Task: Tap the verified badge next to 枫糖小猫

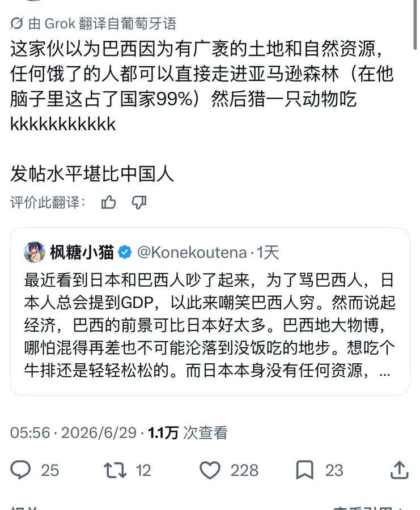Action: pos(125,252)
